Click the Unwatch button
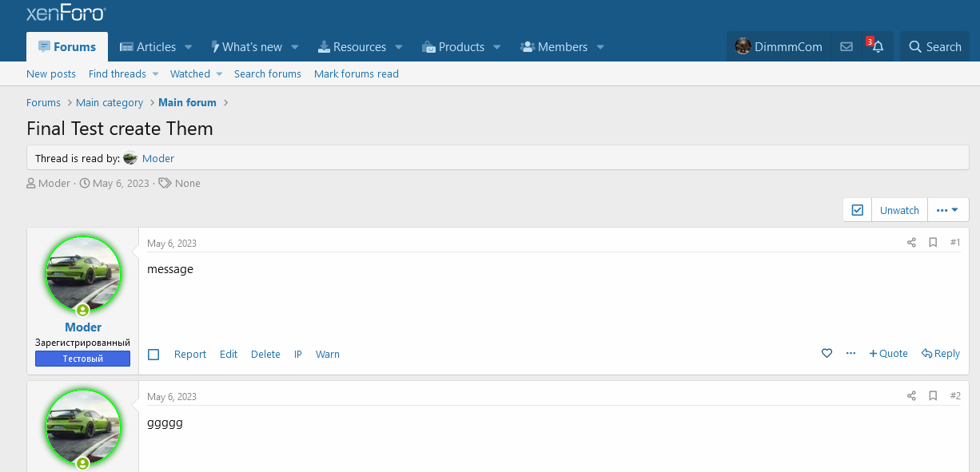980x472 pixels. tap(899, 211)
